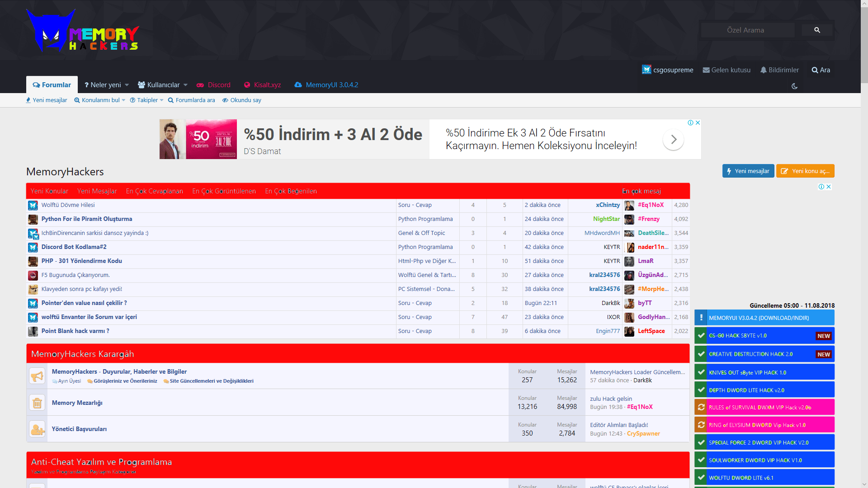The height and width of the screenshot is (488, 868).
Task: Click the CS-GO HACK SBYTE checkmark icon
Action: pos(701,336)
